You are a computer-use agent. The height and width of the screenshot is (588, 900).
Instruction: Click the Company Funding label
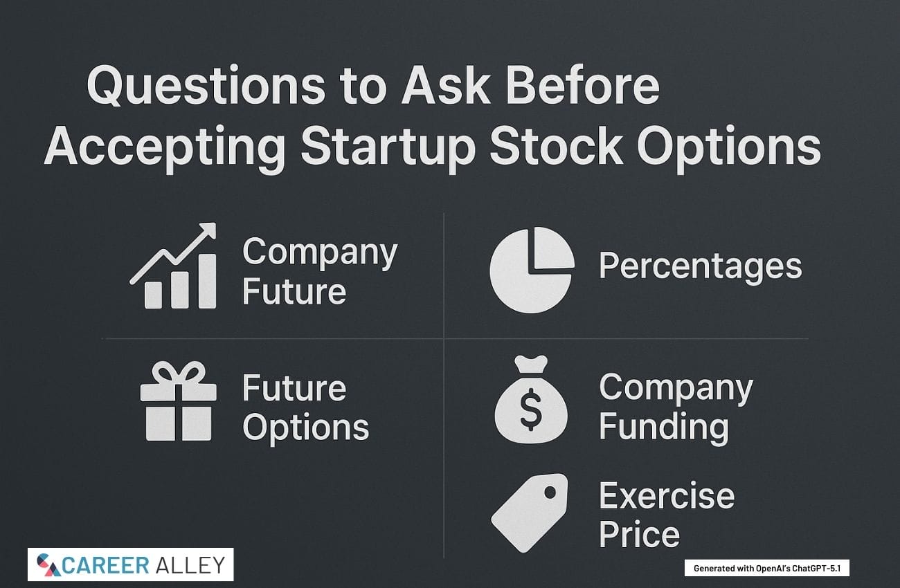675,407
